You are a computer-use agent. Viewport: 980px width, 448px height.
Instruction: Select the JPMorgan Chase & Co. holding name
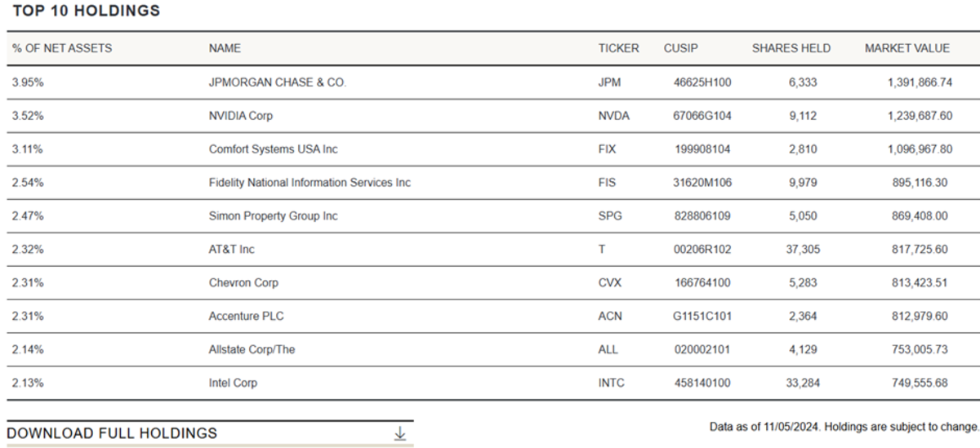coord(278,82)
